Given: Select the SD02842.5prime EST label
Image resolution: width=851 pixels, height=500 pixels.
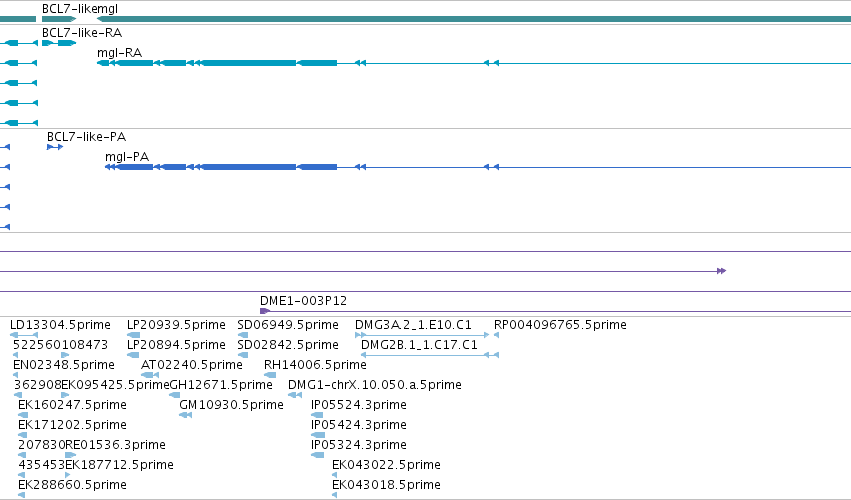Looking at the screenshot, I should (x=288, y=345).
